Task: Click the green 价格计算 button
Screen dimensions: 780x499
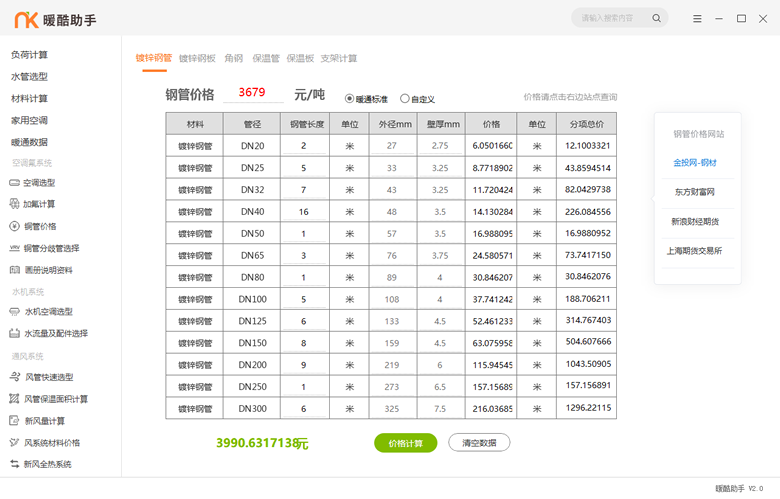Action: pyautogui.click(x=405, y=443)
